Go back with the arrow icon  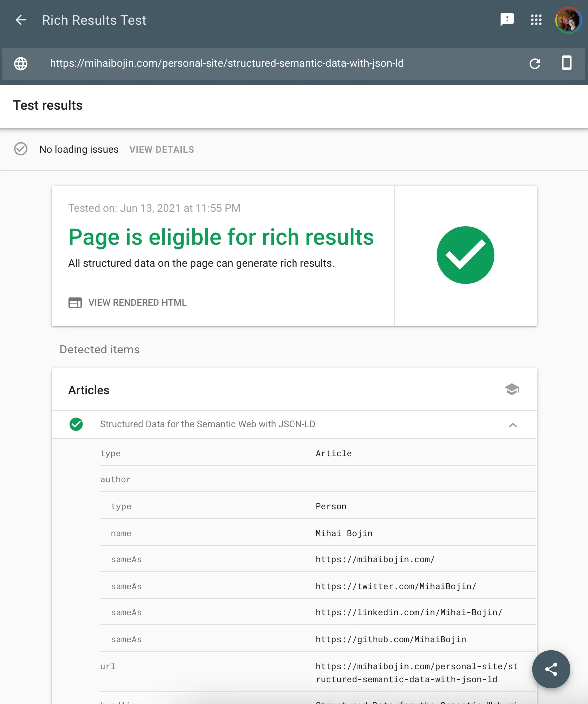[21, 20]
